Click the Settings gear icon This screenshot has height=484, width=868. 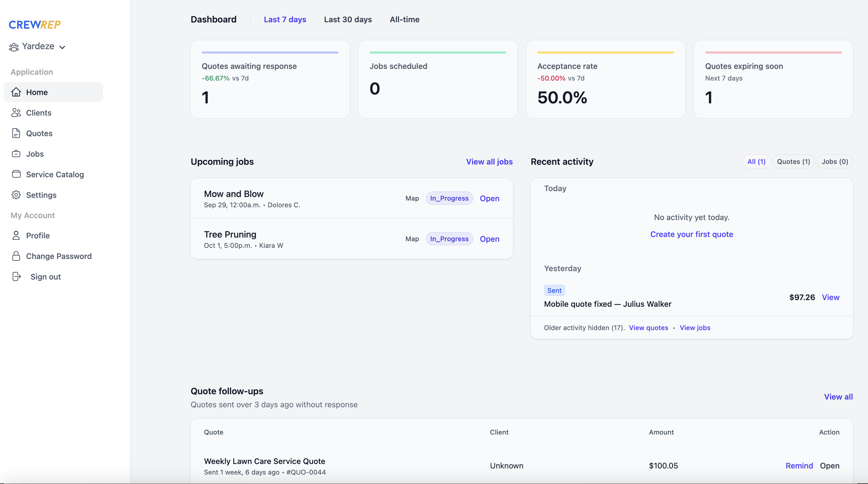[x=16, y=195]
